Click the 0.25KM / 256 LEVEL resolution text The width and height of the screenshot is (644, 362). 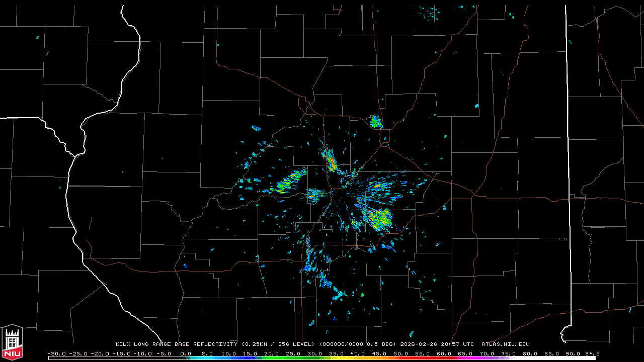coord(278,344)
